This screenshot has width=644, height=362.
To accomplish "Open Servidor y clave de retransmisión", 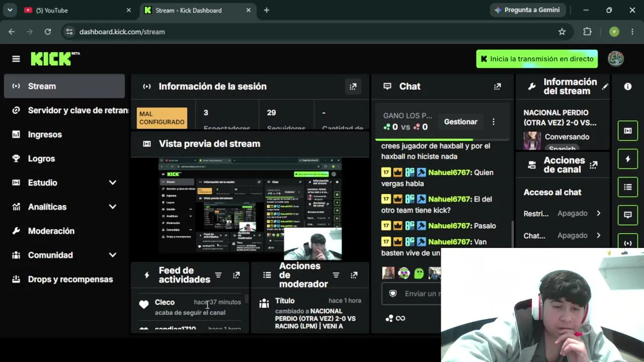I will click(64, 110).
